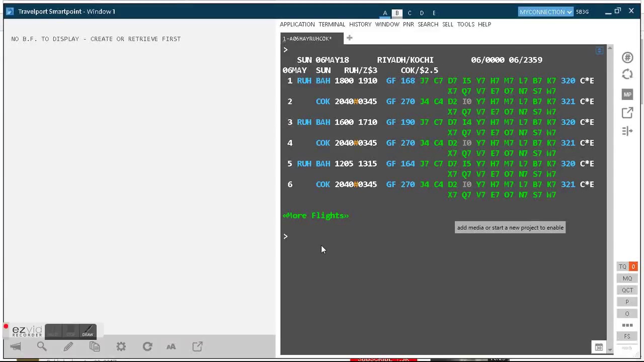Open the TOOLS menu
The width and height of the screenshot is (644, 362).
click(465, 24)
